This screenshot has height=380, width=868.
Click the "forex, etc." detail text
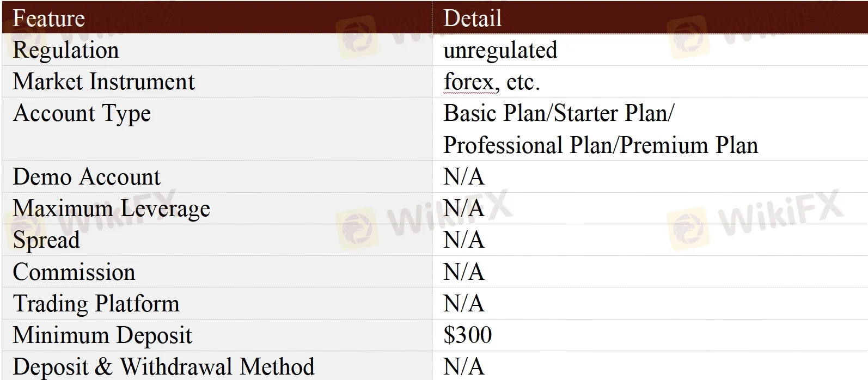click(491, 82)
